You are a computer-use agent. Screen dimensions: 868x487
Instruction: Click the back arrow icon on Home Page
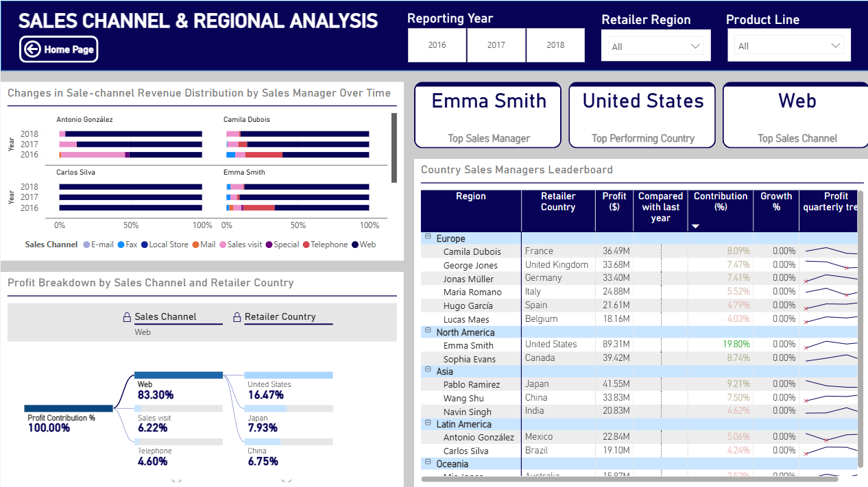click(x=32, y=49)
